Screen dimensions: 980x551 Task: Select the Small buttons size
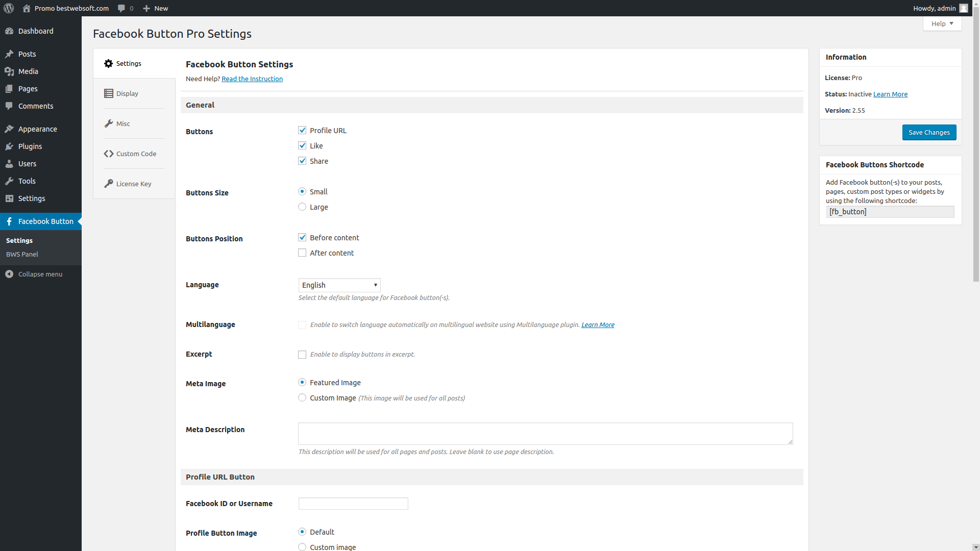point(302,192)
